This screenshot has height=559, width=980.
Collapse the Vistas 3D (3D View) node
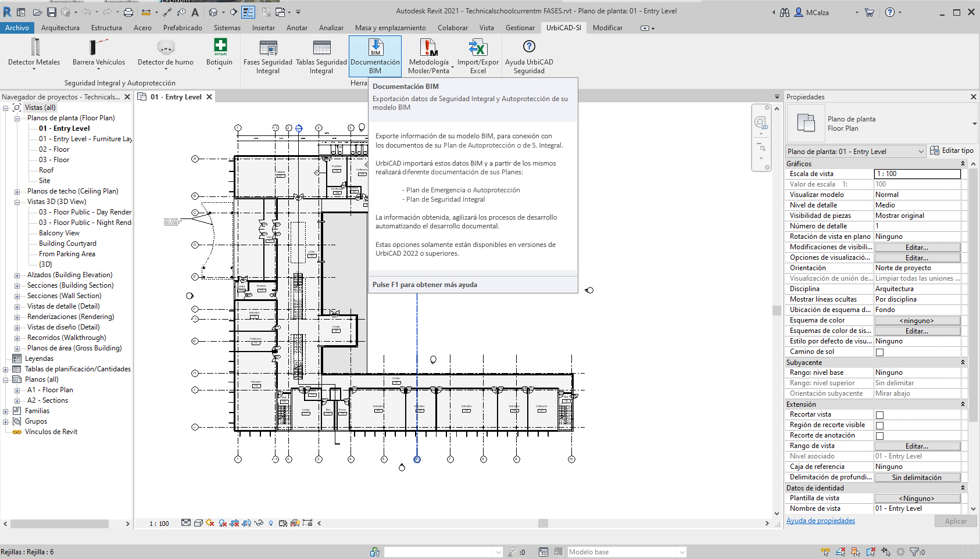[x=17, y=202]
